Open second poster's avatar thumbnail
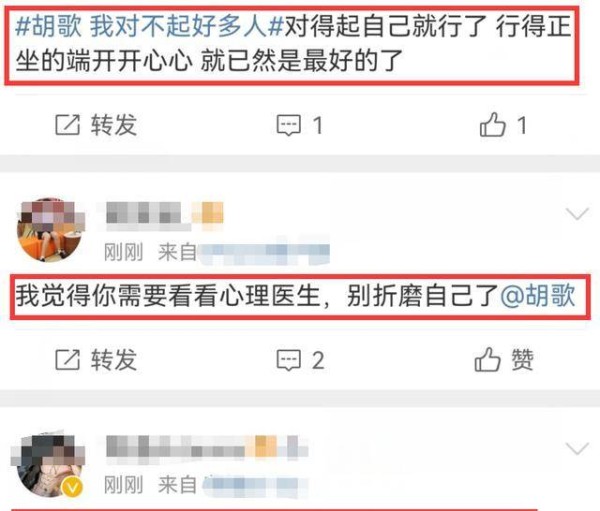The width and height of the screenshot is (600, 511). 51,230
